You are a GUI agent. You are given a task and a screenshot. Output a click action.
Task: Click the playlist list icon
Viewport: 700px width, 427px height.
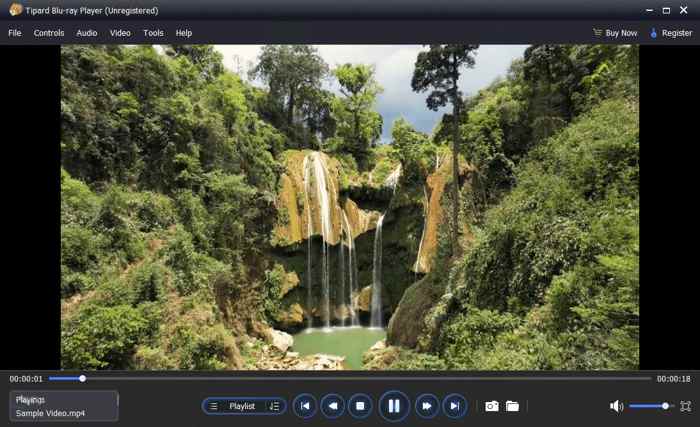[213, 406]
